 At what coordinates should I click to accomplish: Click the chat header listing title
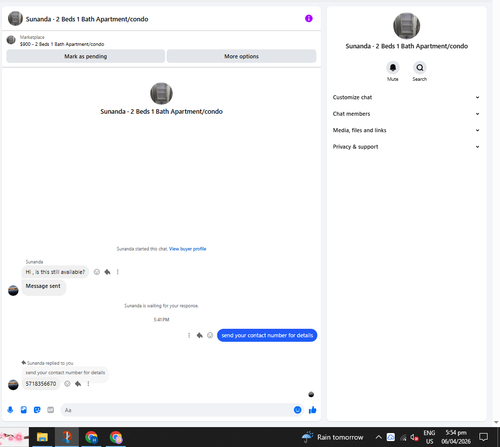87,19
